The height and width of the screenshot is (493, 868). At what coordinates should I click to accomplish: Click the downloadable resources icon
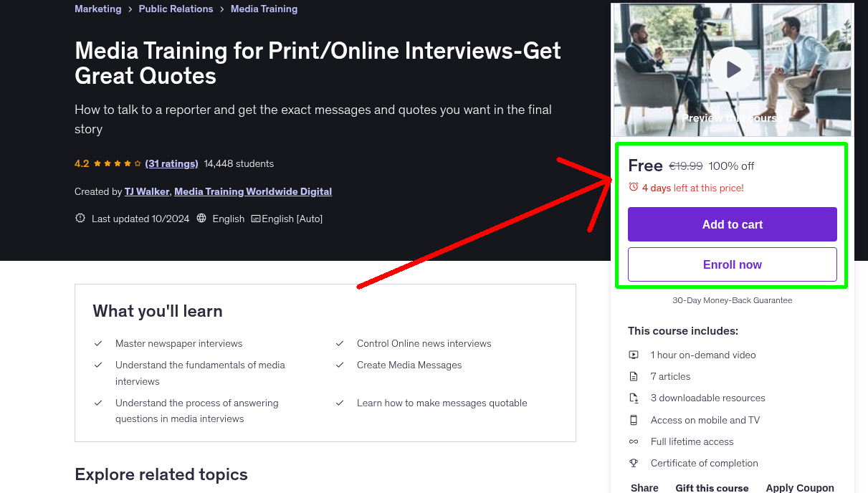634,398
